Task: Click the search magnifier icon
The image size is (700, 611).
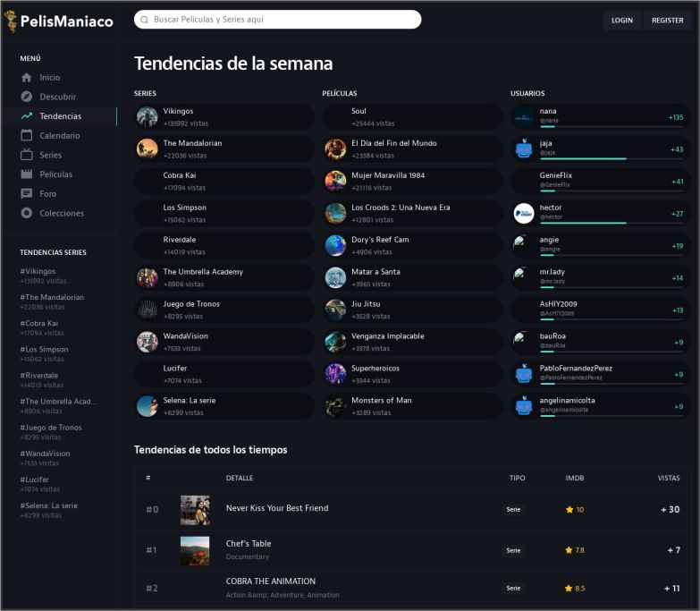Action: [x=145, y=20]
